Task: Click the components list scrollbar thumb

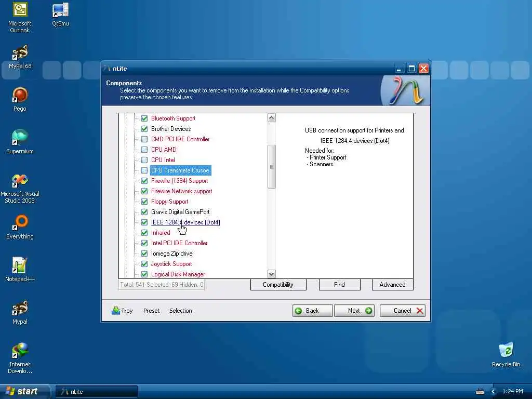Action: pos(271,167)
